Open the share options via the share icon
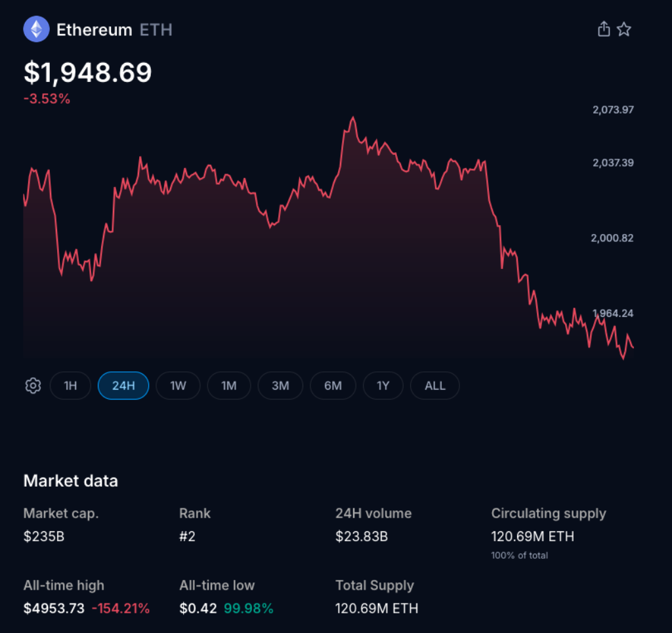The height and width of the screenshot is (633, 672). point(603,29)
